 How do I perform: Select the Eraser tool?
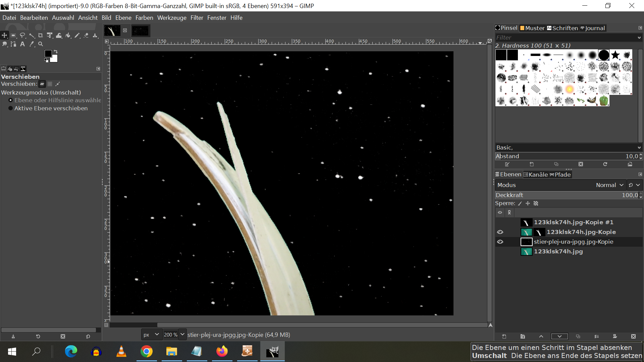[86, 35]
